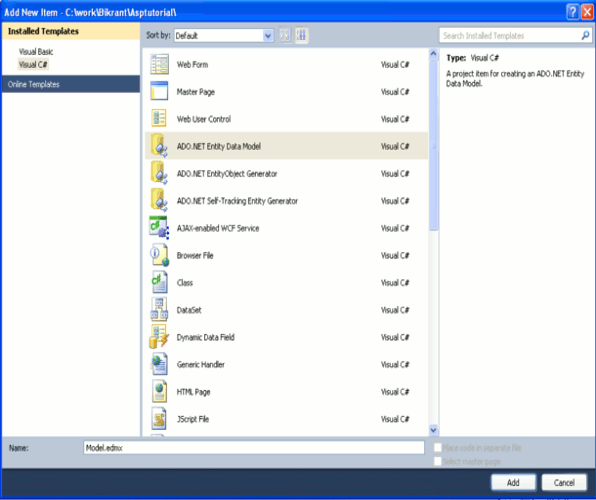Pick the Generic Handler icon
Viewport: 596px width, 500px height.
[159, 364]
